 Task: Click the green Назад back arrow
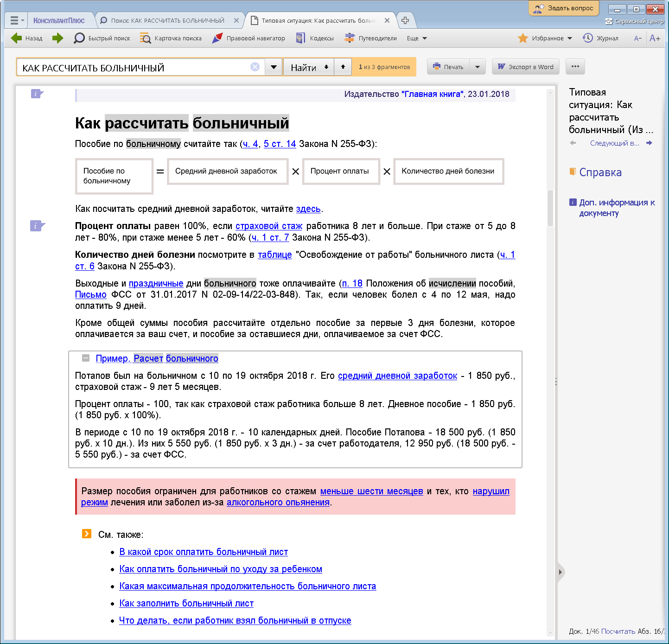(x=17, y=38)
